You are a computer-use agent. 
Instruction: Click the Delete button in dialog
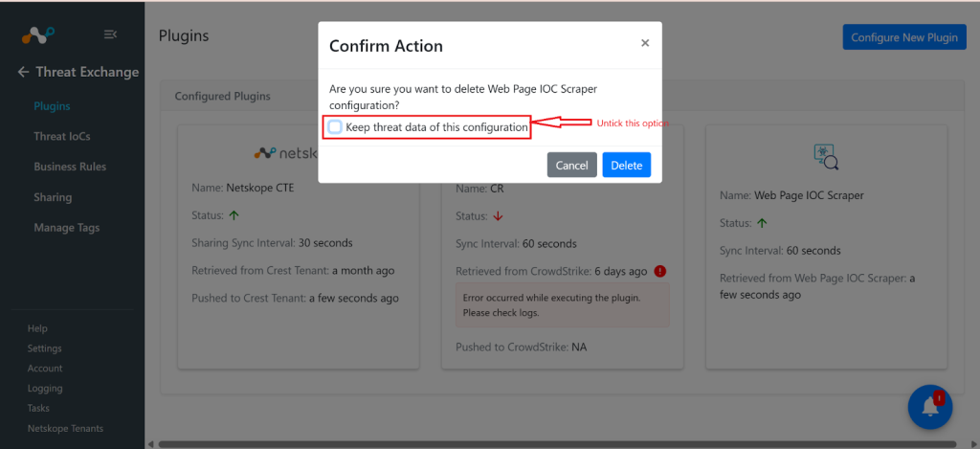point(626,165)
